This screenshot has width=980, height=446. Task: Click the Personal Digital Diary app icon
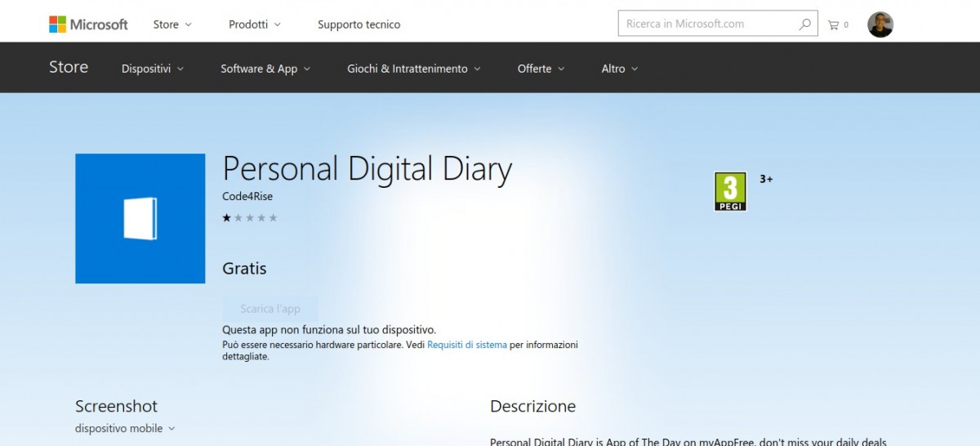pyautogui.click(x=140, y=219)
